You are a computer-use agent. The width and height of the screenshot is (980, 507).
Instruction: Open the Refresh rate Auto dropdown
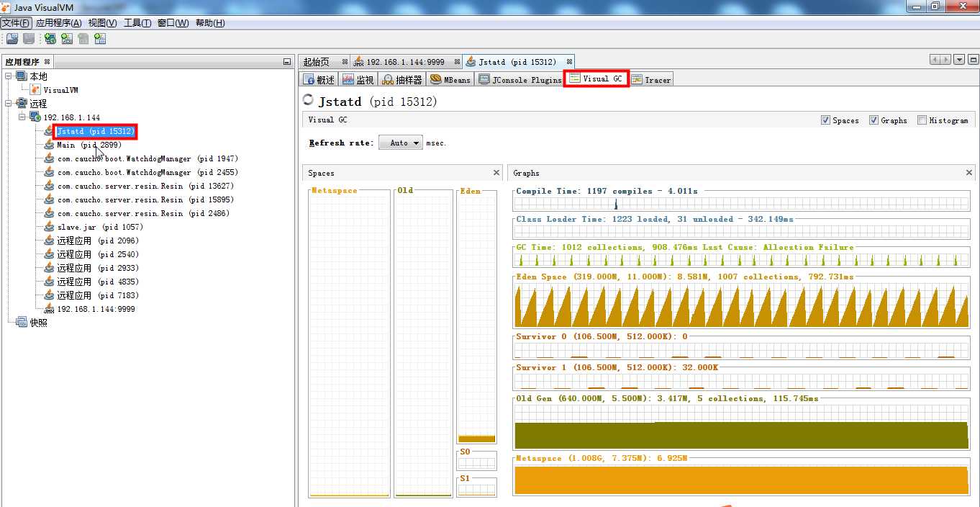click(x=401, y=143)
